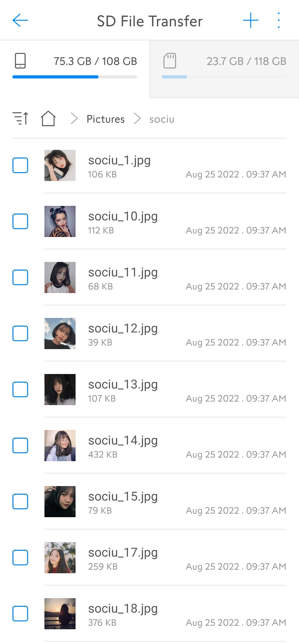Select the sociu_12.jpg checkbox

click(20, 333)
